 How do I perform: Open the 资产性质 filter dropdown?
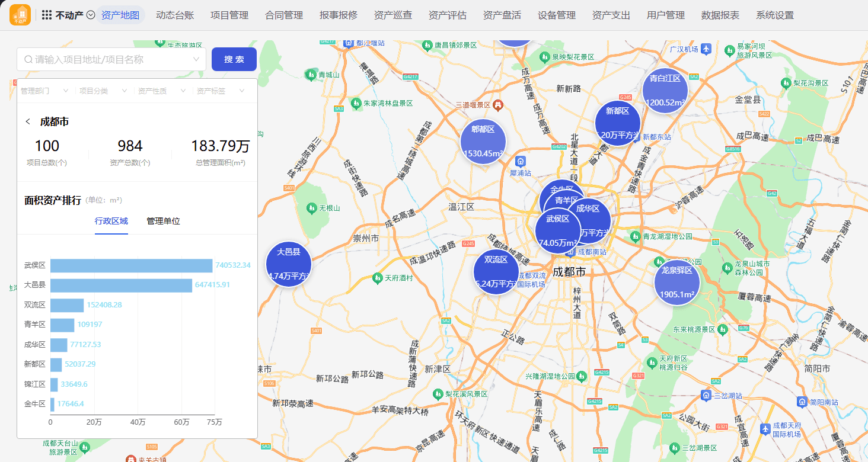tap(162, 91)
